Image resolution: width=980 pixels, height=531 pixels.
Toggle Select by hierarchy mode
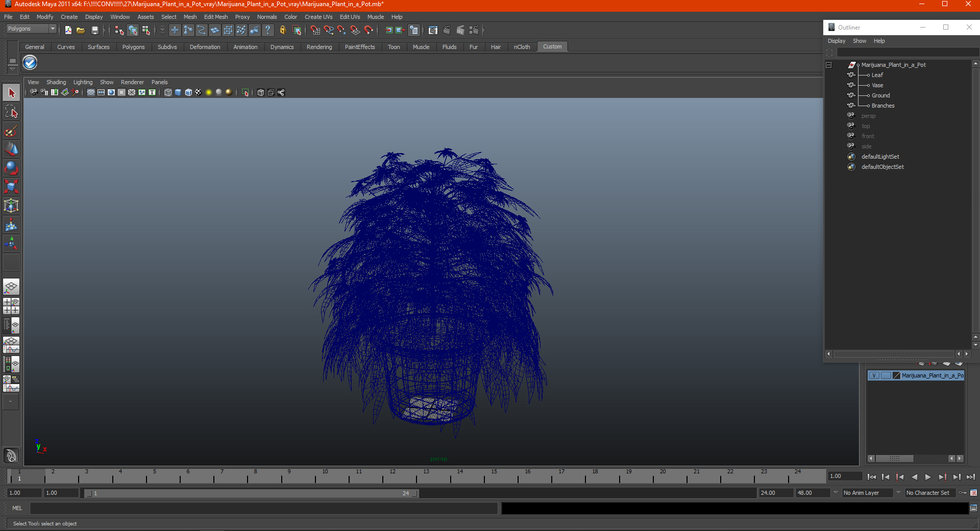[x=119, y=31]
